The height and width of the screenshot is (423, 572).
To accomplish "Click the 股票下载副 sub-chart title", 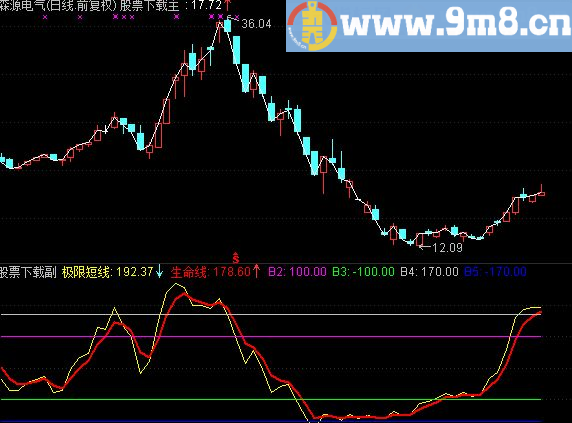I will (x=28, y=272).
